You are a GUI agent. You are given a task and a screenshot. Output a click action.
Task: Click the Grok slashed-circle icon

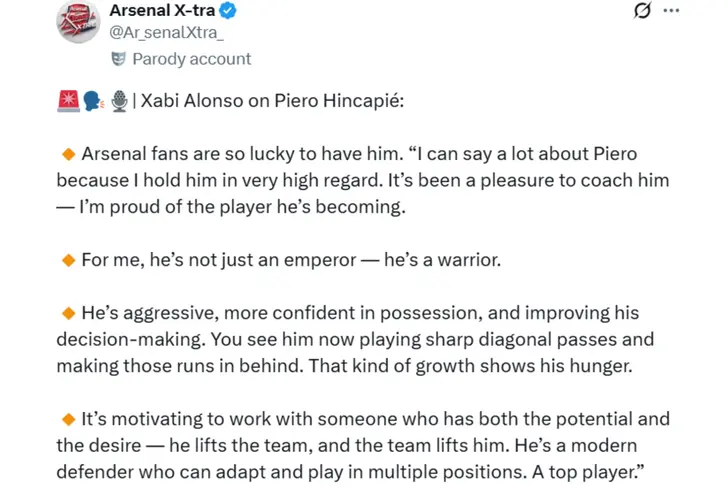point(644,11)
